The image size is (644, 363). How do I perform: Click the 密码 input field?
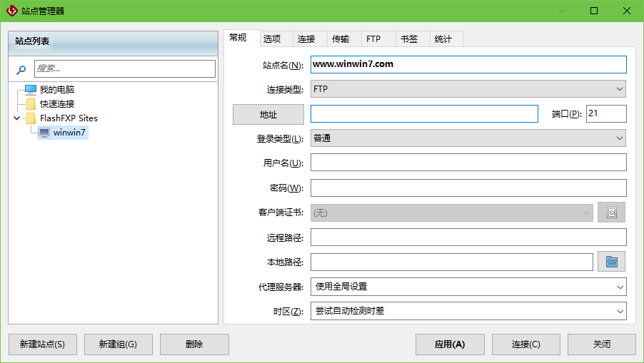468,188
